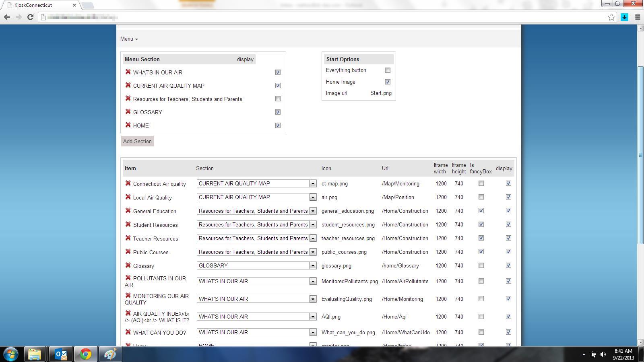Toggle display for Resources for Teachers section
The image size is (644, 362).
point(278,99)
